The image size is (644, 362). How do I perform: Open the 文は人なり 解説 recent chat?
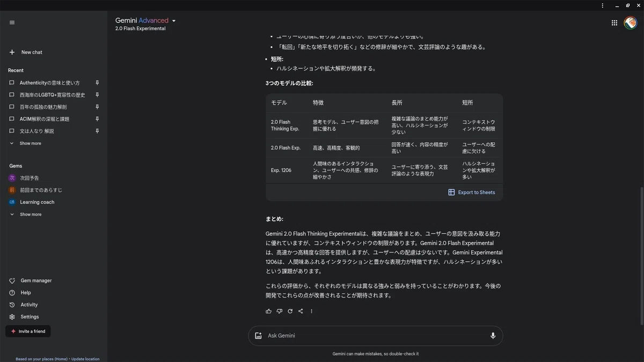coord(36,131)
